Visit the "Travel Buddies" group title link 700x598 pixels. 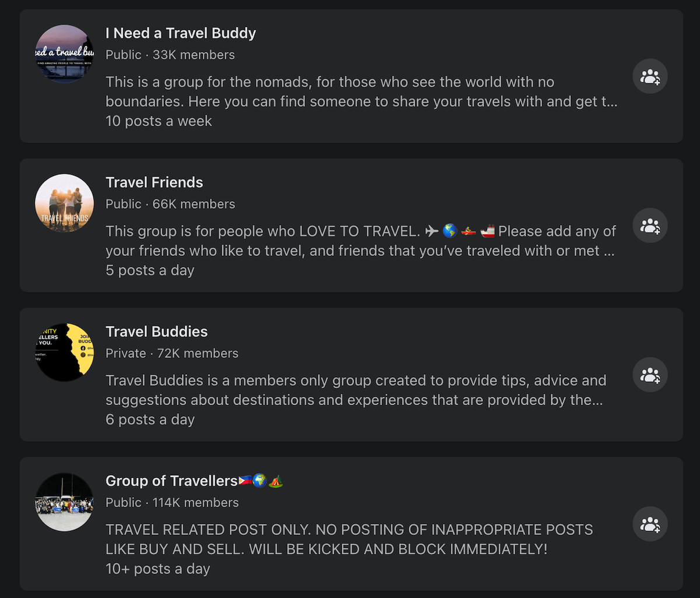click(x=156, y=332)
